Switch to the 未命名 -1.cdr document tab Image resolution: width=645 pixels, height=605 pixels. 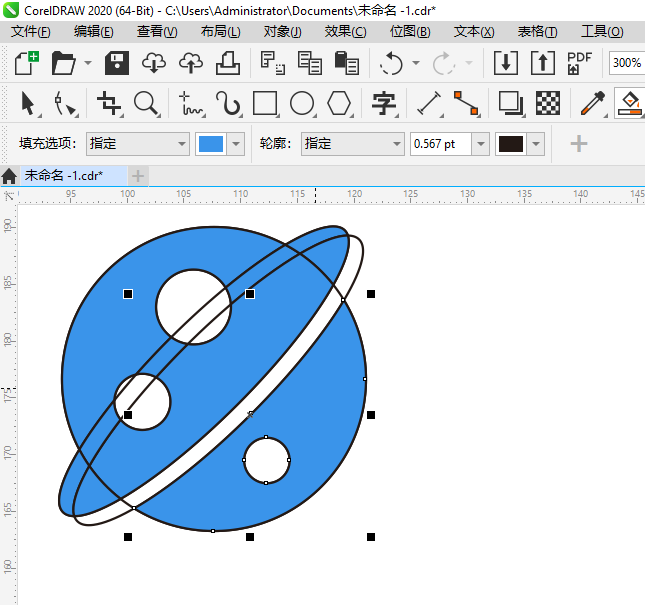click(63, 176)
